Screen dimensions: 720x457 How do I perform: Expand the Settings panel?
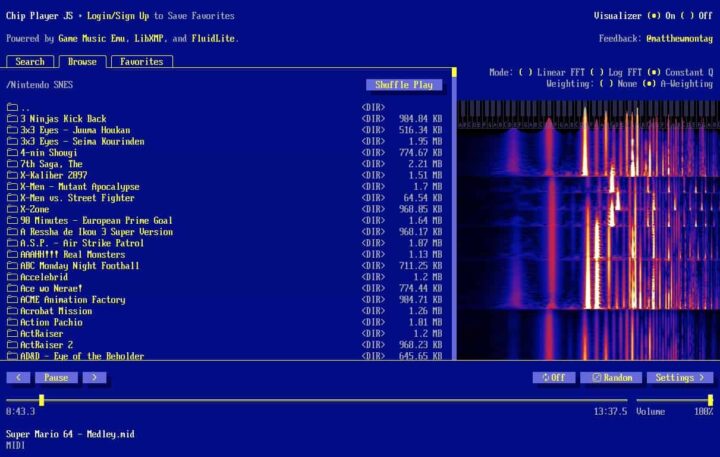click(679, 378)
